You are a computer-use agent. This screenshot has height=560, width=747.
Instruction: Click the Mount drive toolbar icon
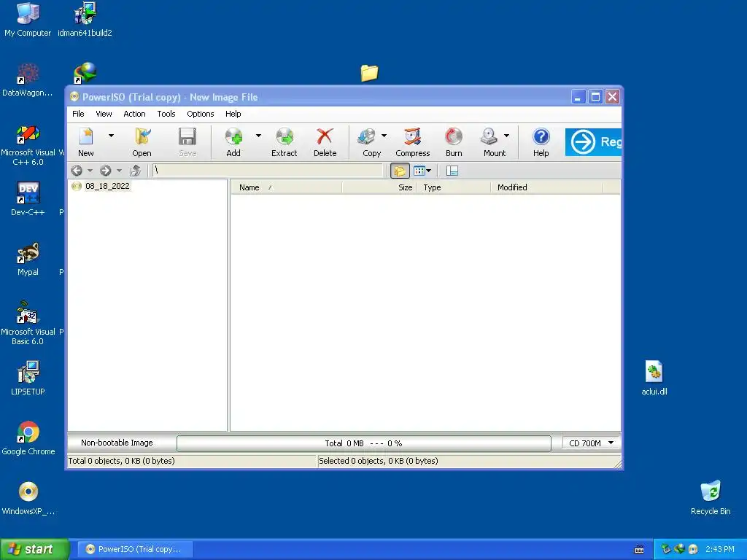point(491,141)
